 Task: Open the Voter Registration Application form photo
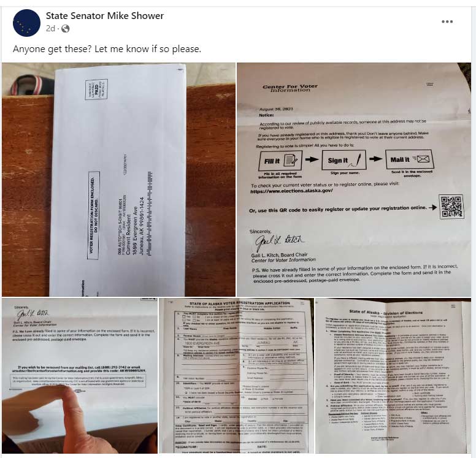[236, 376]
